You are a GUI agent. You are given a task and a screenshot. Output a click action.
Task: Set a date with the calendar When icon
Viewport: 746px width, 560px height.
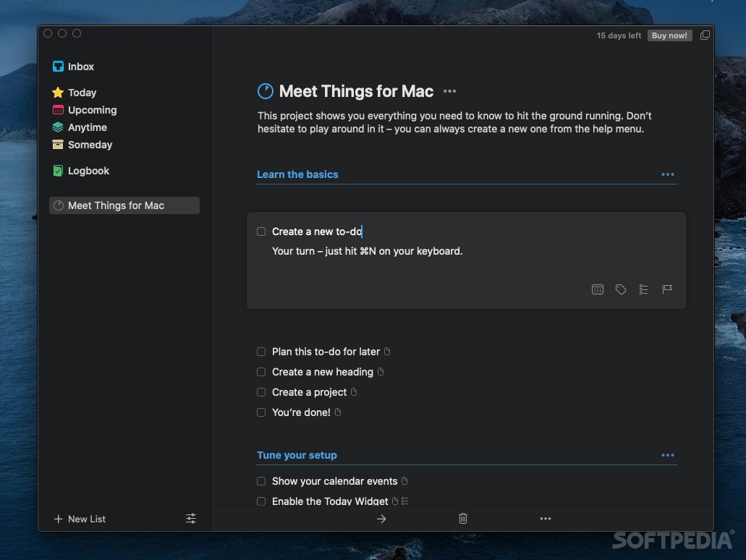[x=598, y=289]
